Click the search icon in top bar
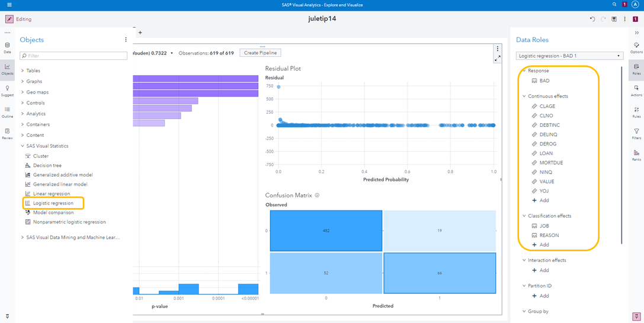Viewport: 644px width, 323px height. click(x=614, y=5)
